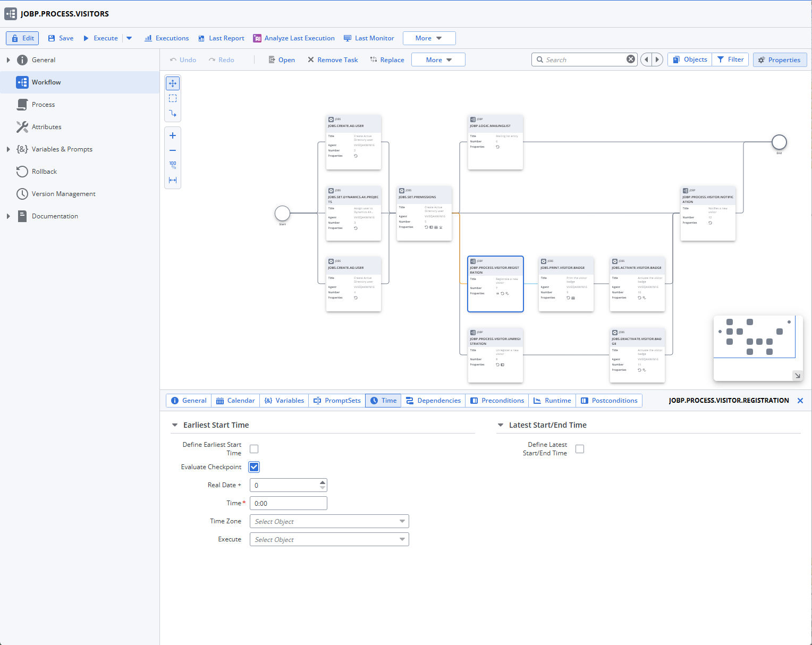The width and height of the screenshot is (812, 645).
Task: Click the Start node of workflow
Action: [282, 213]
